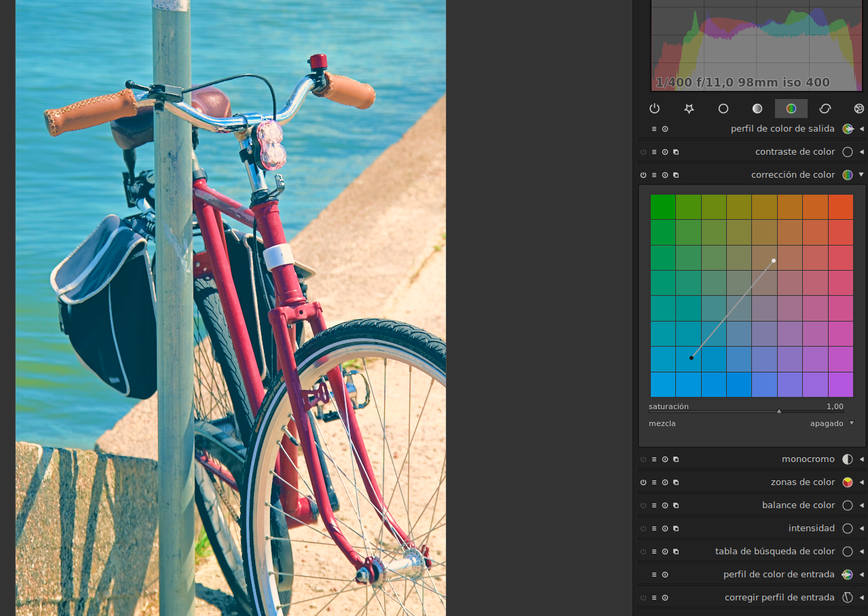Screen dimensions: 868x616
Task: Reset the corrección de color module
Action: (x=665, y=175)
